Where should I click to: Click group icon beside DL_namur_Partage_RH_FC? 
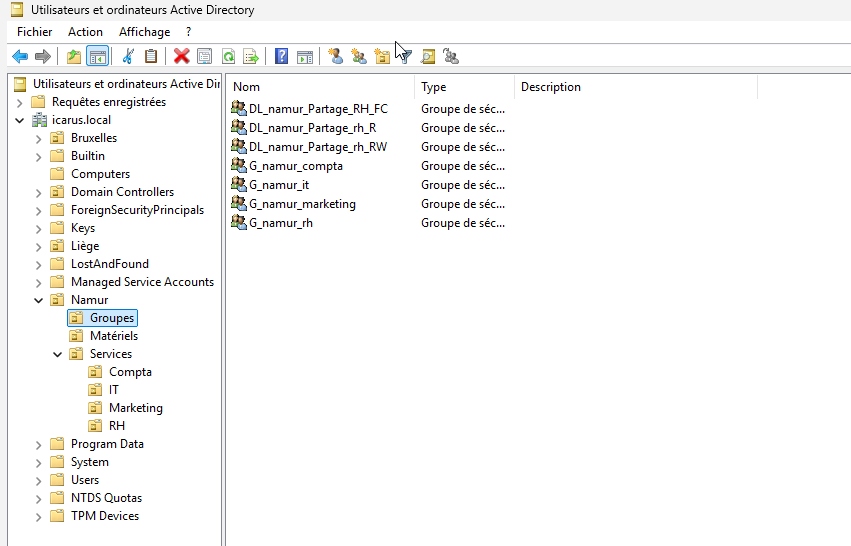pos(239,109)
